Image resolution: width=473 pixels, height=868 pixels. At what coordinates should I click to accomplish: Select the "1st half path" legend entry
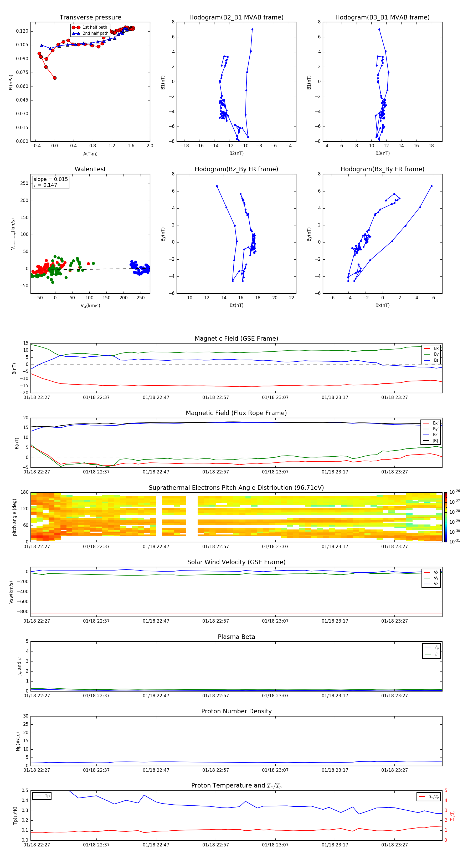click(90, 27)
